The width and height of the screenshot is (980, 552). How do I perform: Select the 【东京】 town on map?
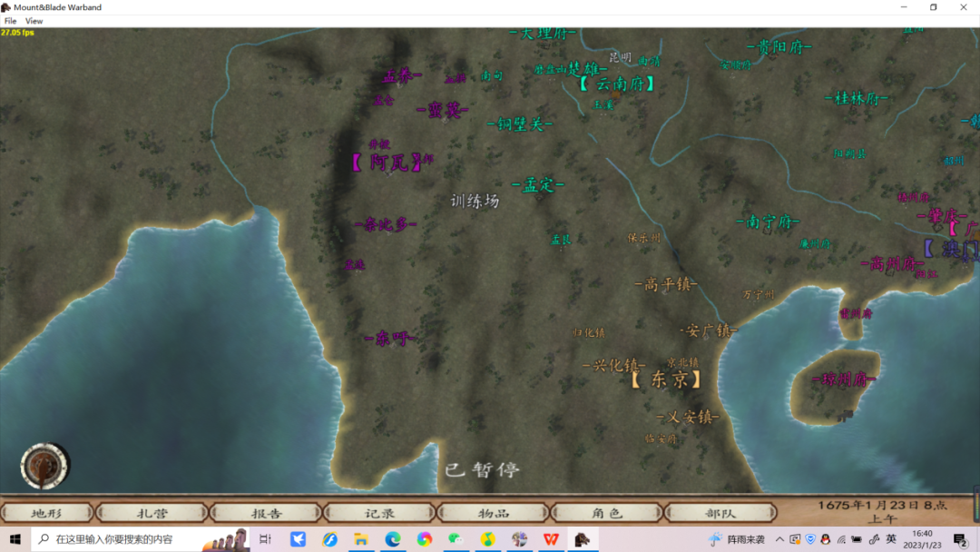pyautogui.click(x=666, y=379)
